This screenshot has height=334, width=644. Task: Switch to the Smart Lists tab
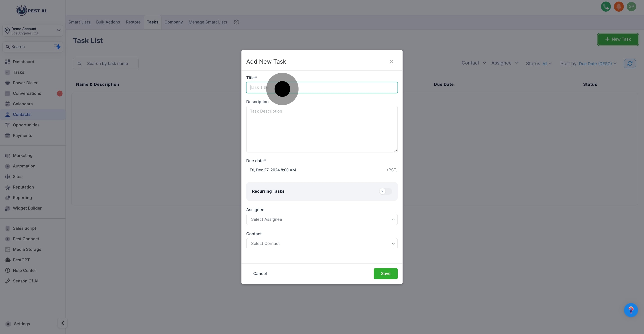[79, 22]
